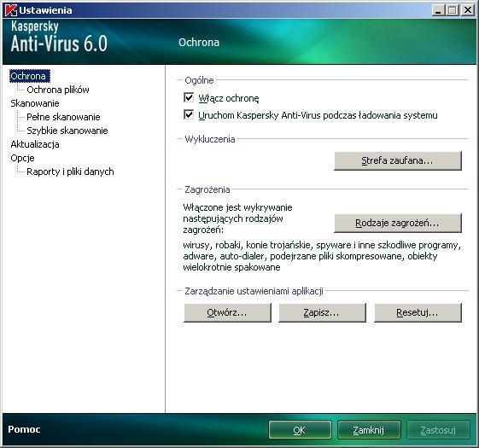Click the Zagrożenia section heading

pos(207,189)
